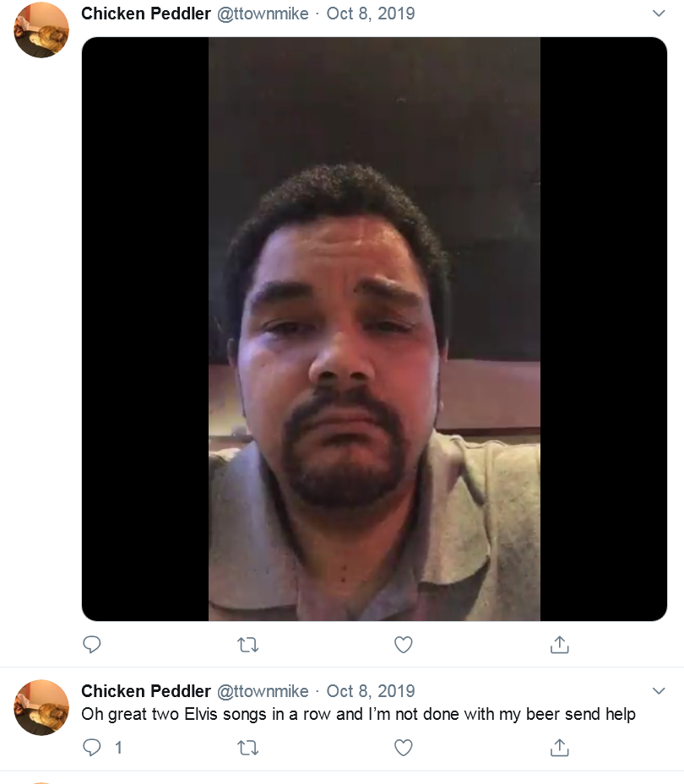684x784 pixels.
Task: Reply to the video tweet
Action: 91,645
